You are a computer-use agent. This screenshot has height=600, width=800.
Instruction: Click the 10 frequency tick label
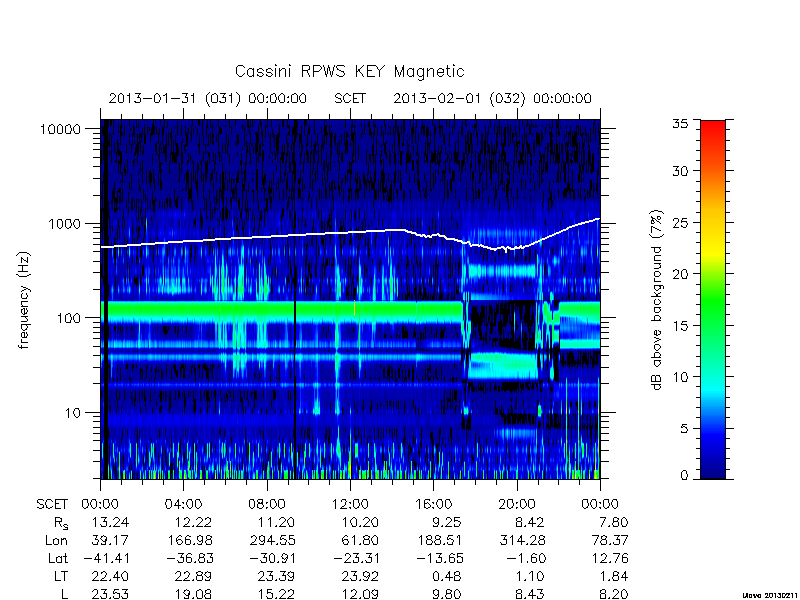73,413
